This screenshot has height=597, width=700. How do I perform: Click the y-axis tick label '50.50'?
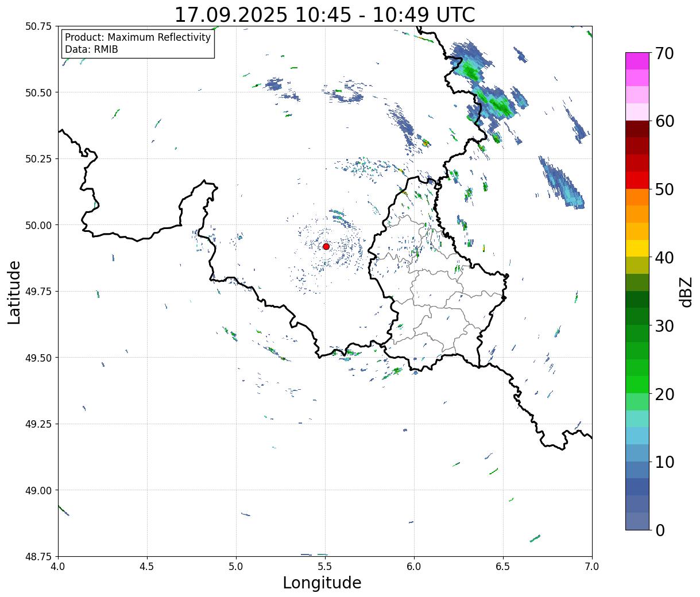coord(38,92)
